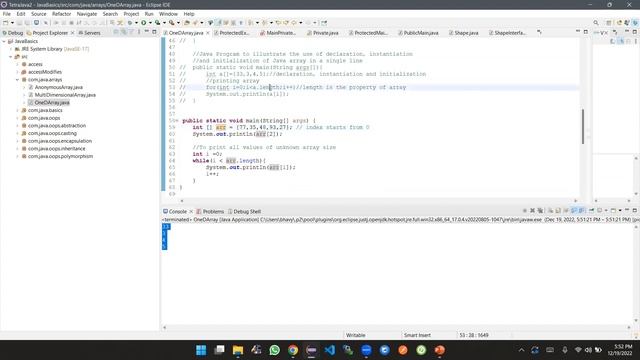Show hidden system tray icons
Viewport: 640px width, 360px height.
click(x=521, y=350)
